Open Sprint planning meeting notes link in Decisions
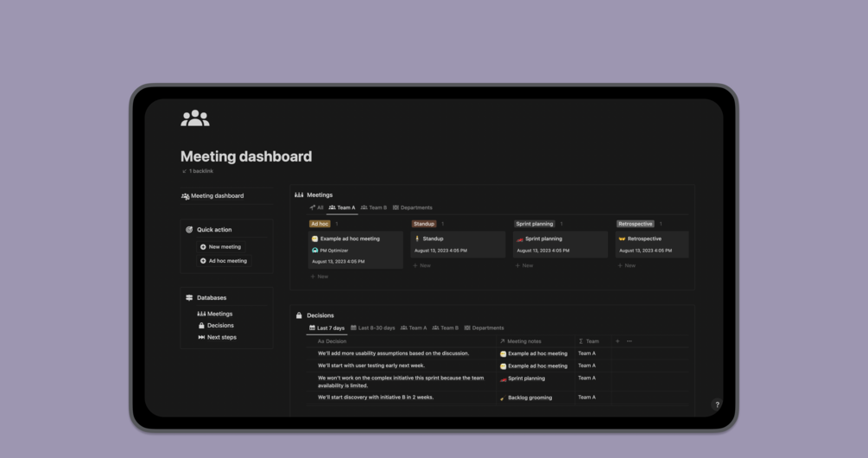The height and width of the screenshot is (458, 868). tap(522, 378)
